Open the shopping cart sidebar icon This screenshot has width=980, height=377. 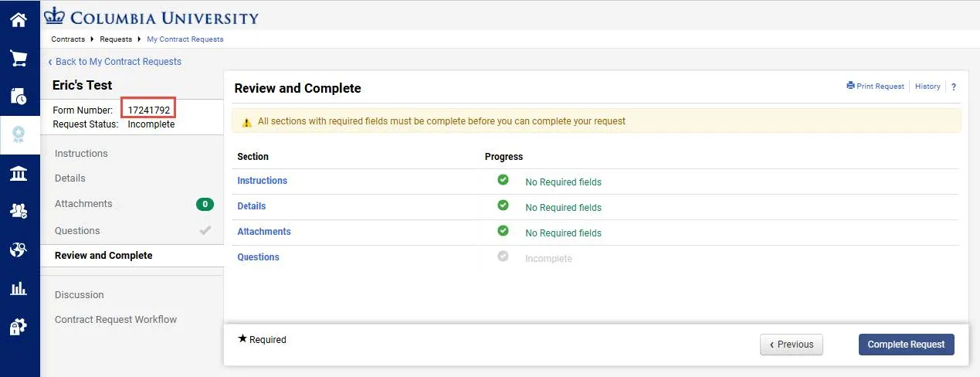click(x=19, y=58)
